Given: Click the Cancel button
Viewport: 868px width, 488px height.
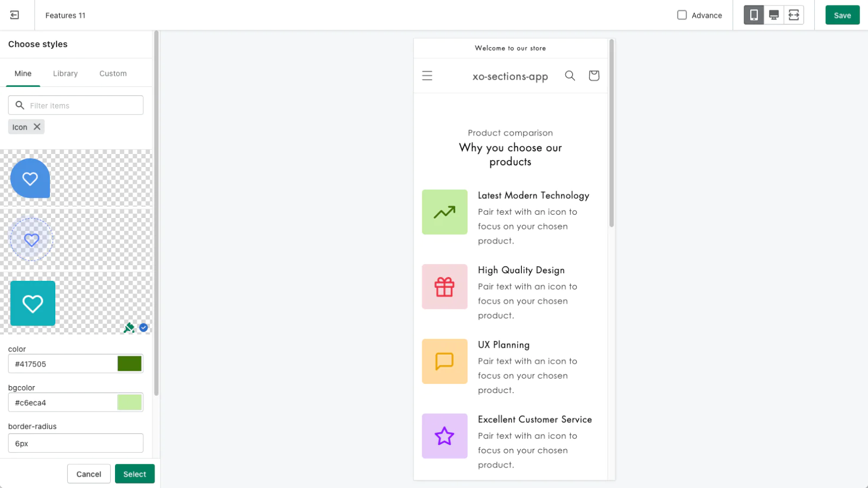Looking at the screenshot, I should [88, 474].
